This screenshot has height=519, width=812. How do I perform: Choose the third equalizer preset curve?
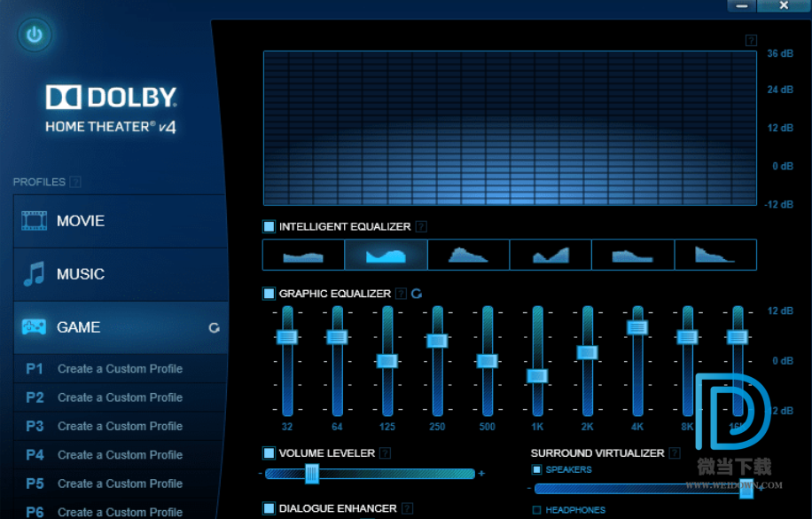pos(468,256)
